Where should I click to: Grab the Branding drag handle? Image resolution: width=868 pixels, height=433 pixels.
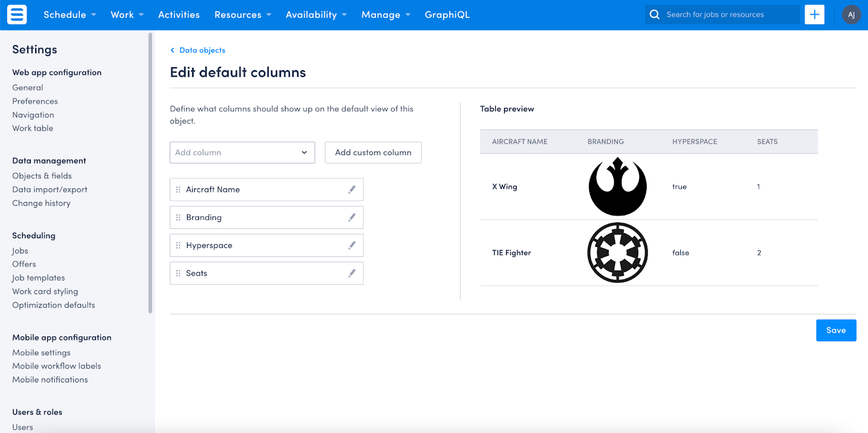178,218
